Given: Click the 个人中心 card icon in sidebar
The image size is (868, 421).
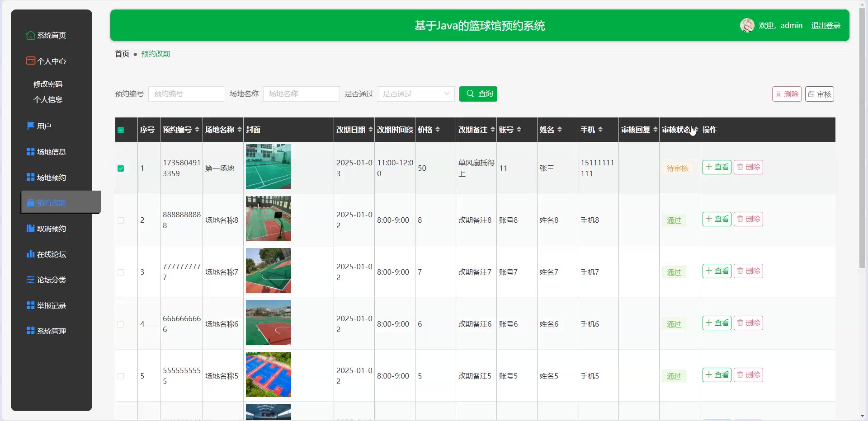Looking at the screenshot, I should (30, 61).
